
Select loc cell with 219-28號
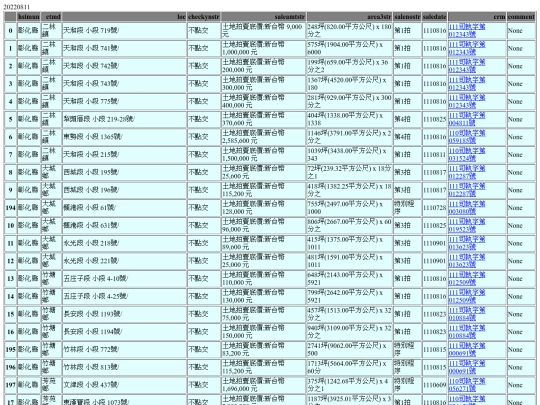click(x=124, y=119)
